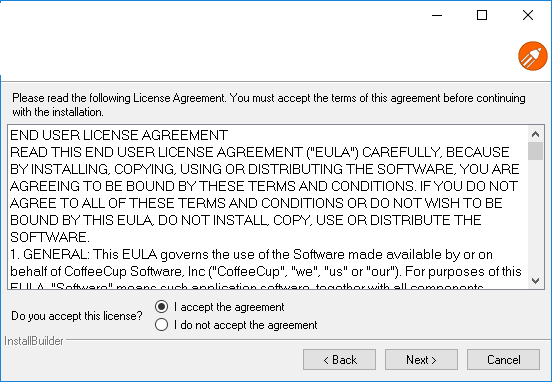
Task: Maximize the installer window
Action: click(x=482, y=15)
